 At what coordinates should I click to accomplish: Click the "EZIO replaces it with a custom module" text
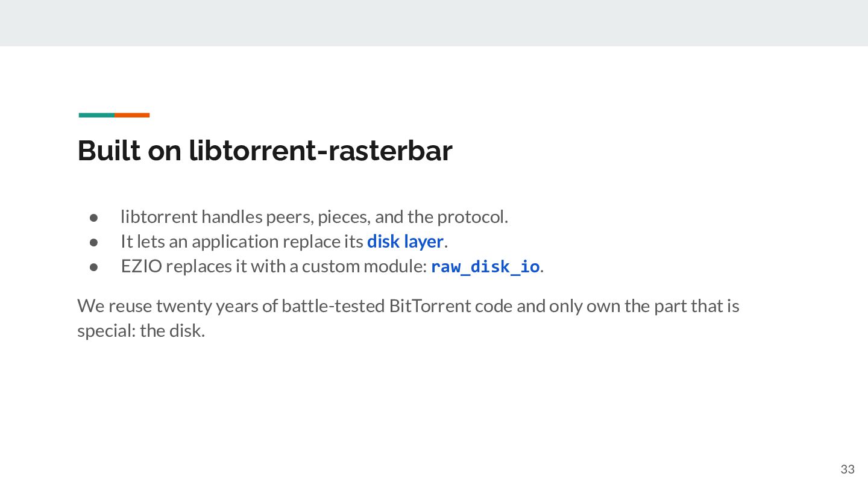pyautogui.click(x=274, y=266)
